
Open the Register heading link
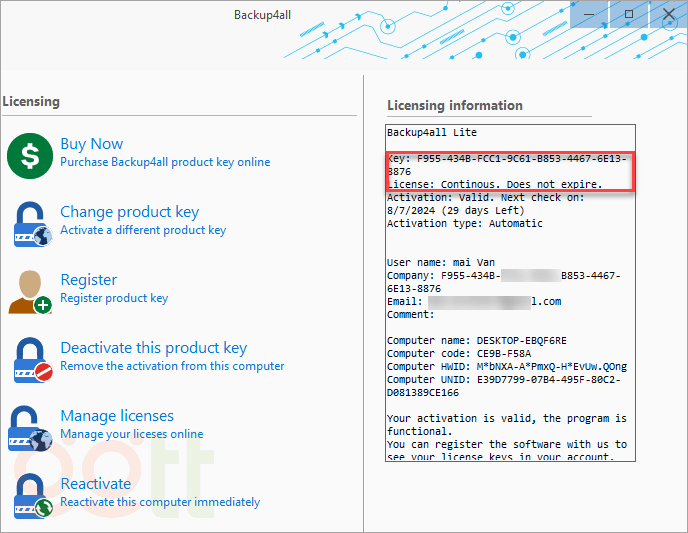click(x=88, y=280)
